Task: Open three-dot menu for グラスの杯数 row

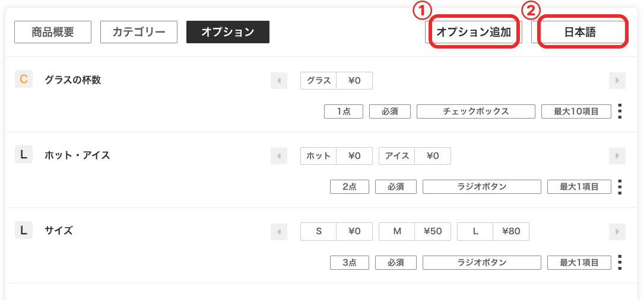Action: (x=620, y=111)
